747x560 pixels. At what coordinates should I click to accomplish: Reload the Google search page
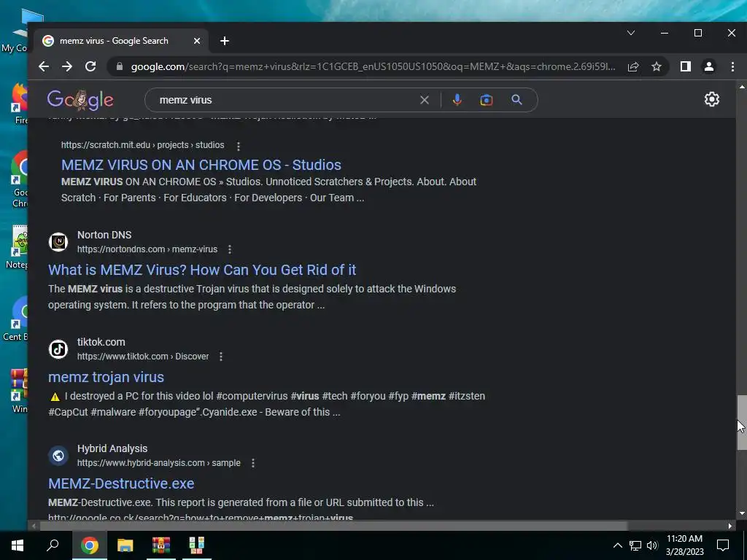pyautogui.click(x=90, y=66)
